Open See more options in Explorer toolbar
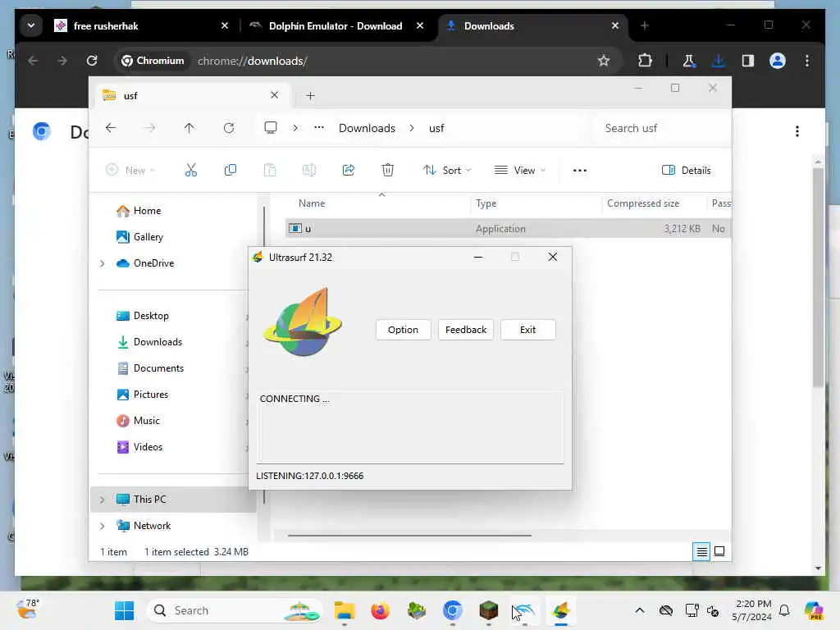 click(580, 171)
